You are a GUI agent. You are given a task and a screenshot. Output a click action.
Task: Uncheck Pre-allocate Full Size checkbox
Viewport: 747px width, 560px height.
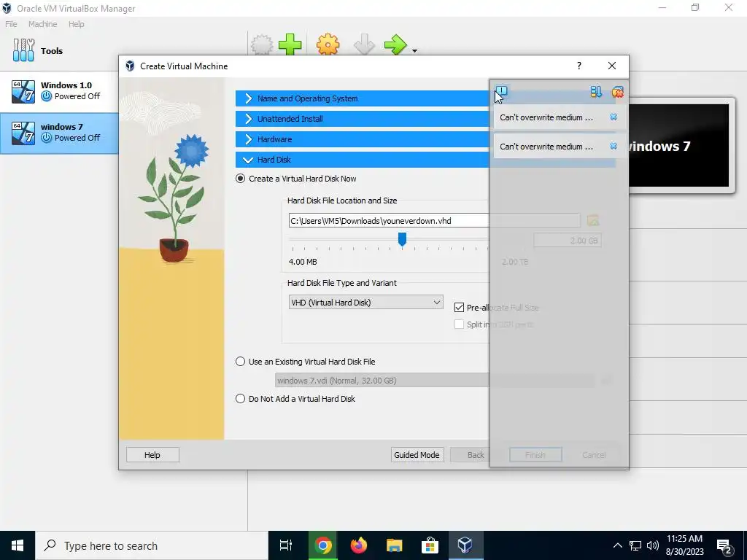pyautogui.click(x=459, y=308)
